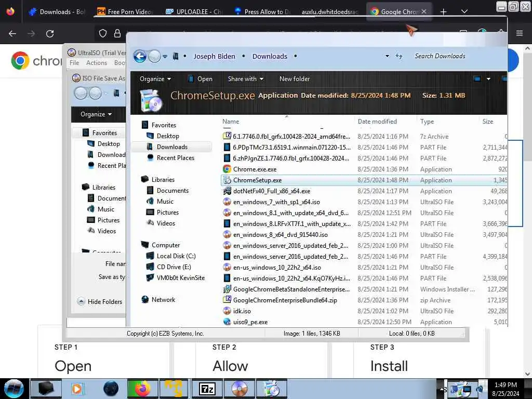The width and height of the screenshot is (532, 399).
Task: Open the list all tabs chevron
Action: click(x=464, y=12)
